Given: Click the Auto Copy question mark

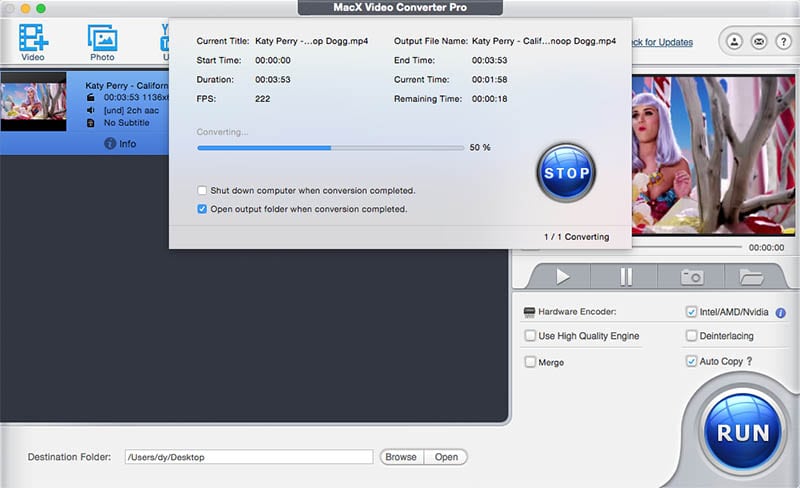Looking at the screenshot, I should (x=749, y=361).
